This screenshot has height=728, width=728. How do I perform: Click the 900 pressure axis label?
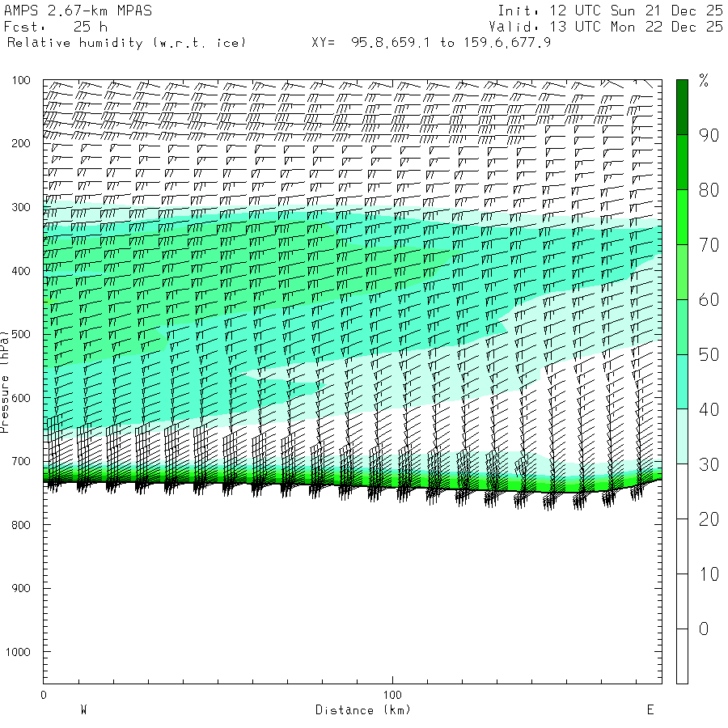click(21, 588)
